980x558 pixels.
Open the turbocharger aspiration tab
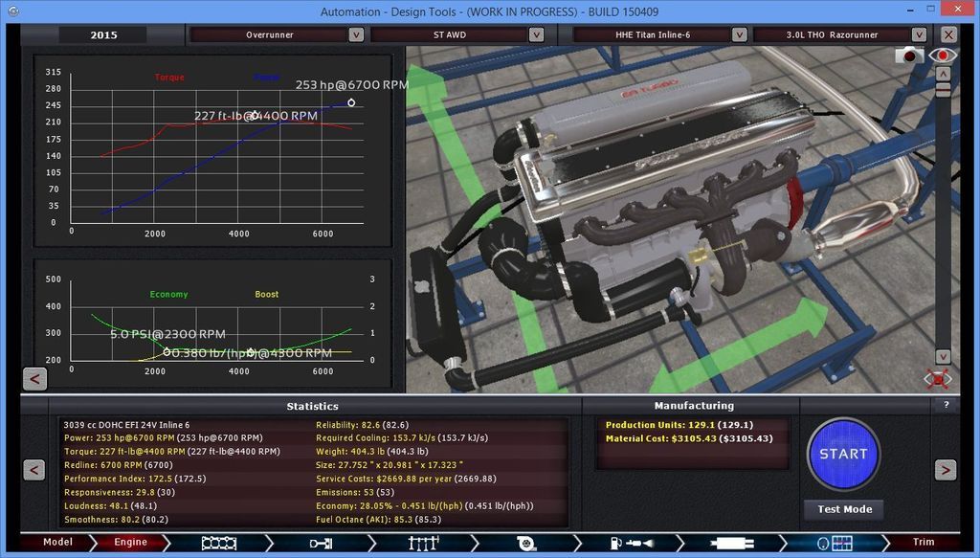point(527,543)
